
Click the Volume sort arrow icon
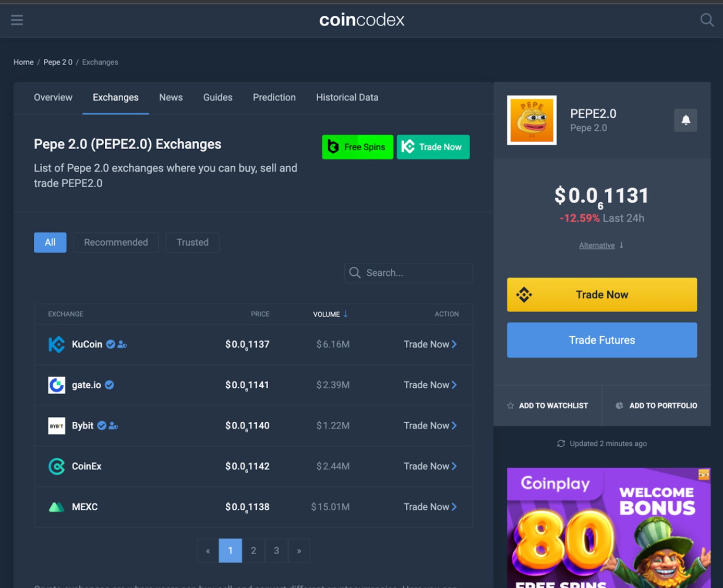pyautogui.click(x=345, y=314)
